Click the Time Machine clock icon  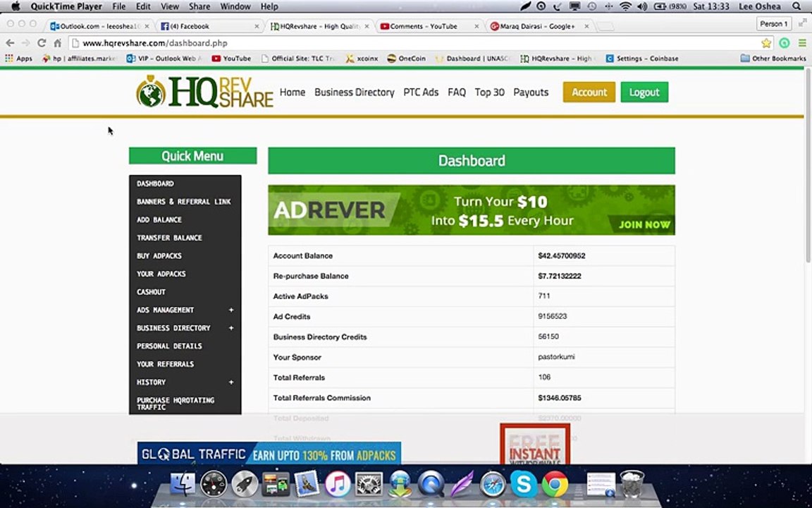pos(591,6)
